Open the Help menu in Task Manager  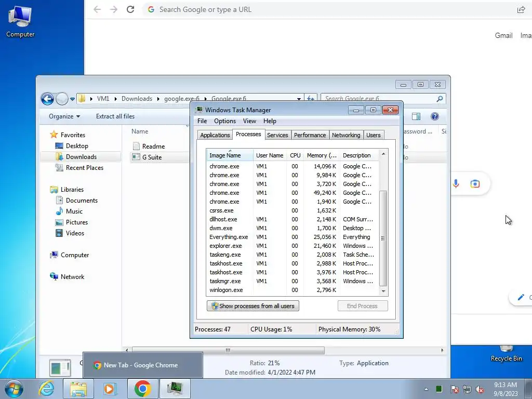270,121
